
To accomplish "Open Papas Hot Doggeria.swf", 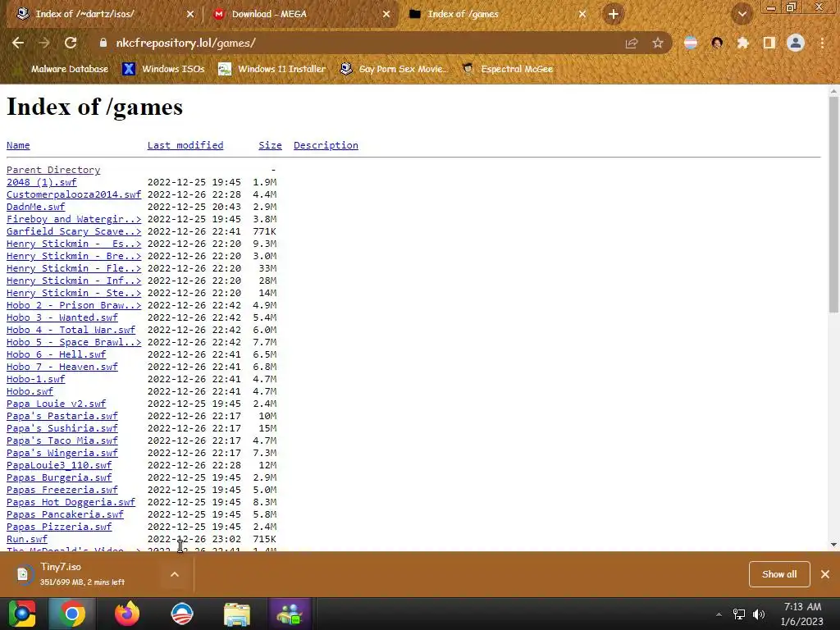I will [x=71, y=503].
